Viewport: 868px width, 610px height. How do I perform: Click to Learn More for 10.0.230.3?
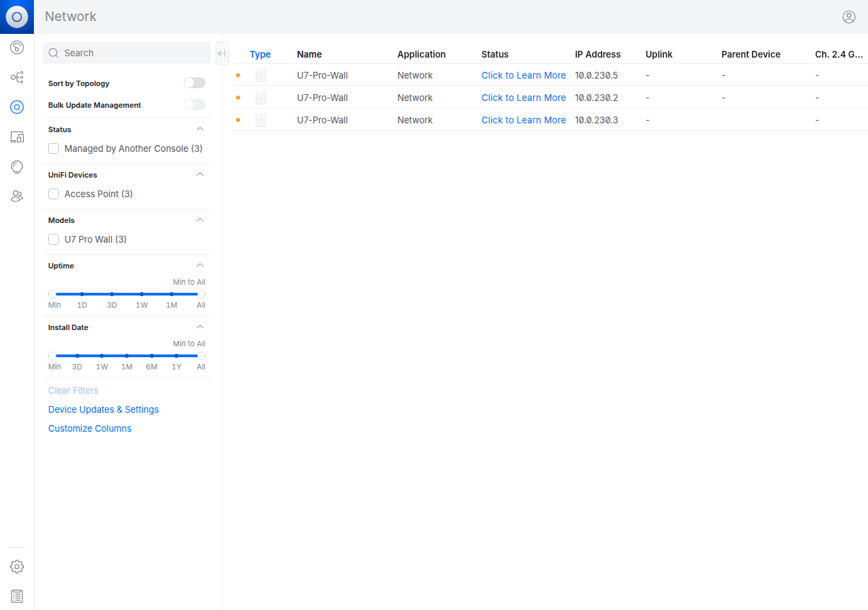(524, 120)
